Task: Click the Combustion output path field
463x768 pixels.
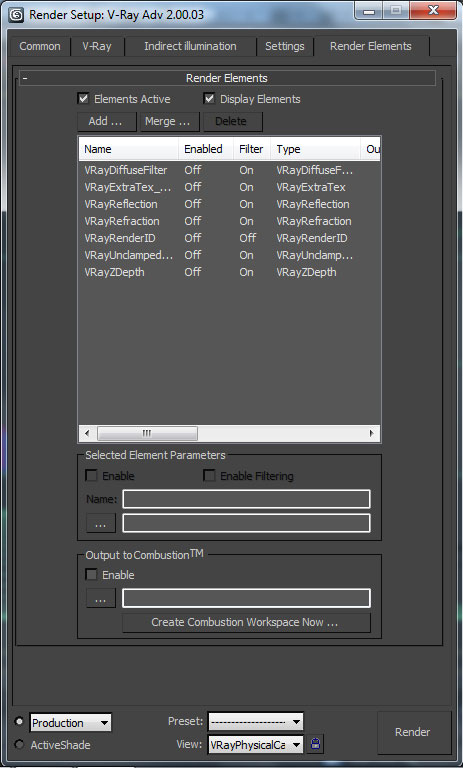Action: tap(246, 598)
